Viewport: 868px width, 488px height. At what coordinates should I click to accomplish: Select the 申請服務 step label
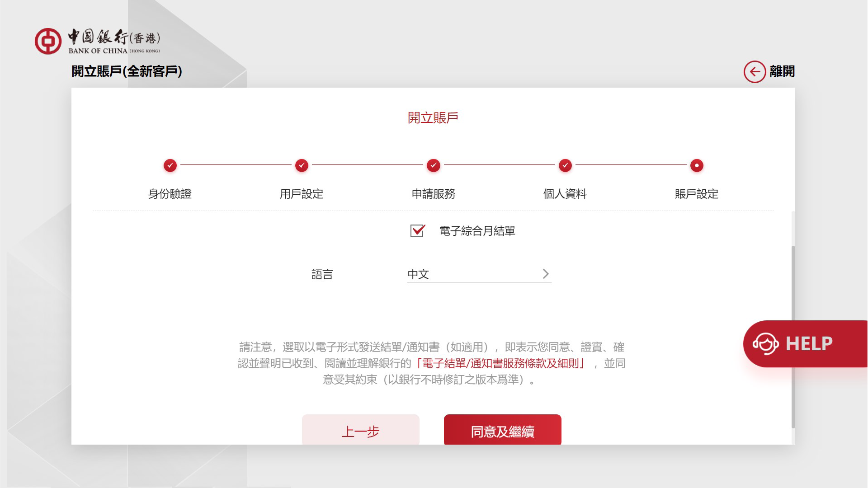click(433, 194)
